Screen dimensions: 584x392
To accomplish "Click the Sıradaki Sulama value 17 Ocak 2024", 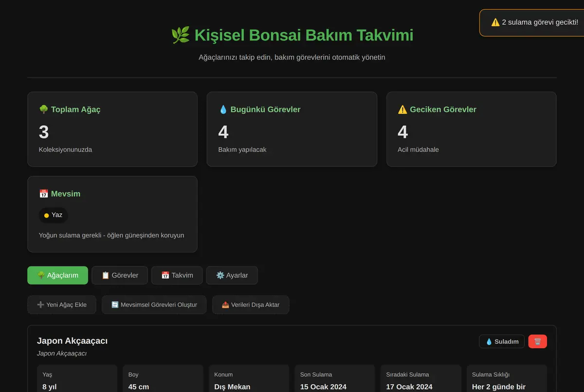I will coord(409,387).
